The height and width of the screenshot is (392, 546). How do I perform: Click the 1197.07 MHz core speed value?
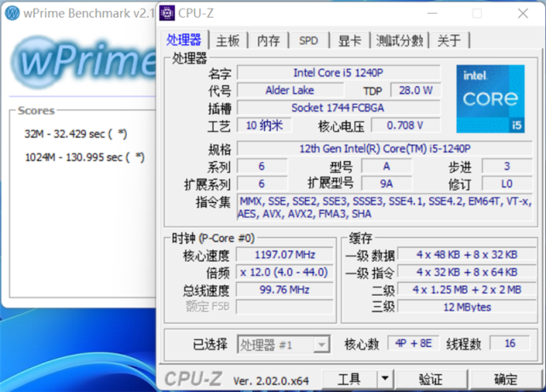284,255
